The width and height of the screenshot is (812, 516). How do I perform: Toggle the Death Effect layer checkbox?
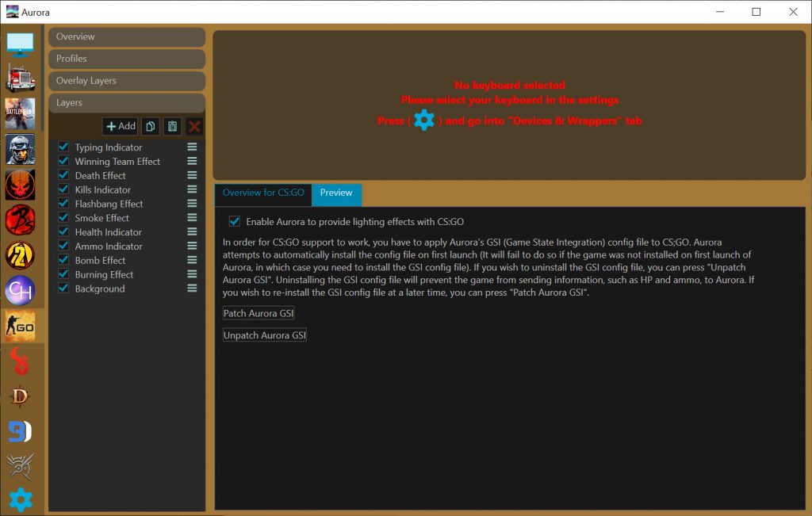click(63, 175)
